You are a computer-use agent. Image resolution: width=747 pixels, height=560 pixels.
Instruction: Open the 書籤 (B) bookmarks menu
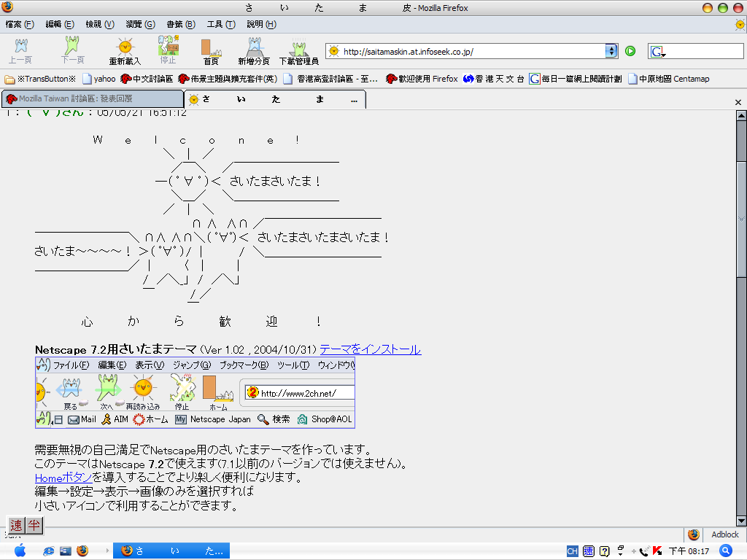pyautogui.click(x=180, y=24)
